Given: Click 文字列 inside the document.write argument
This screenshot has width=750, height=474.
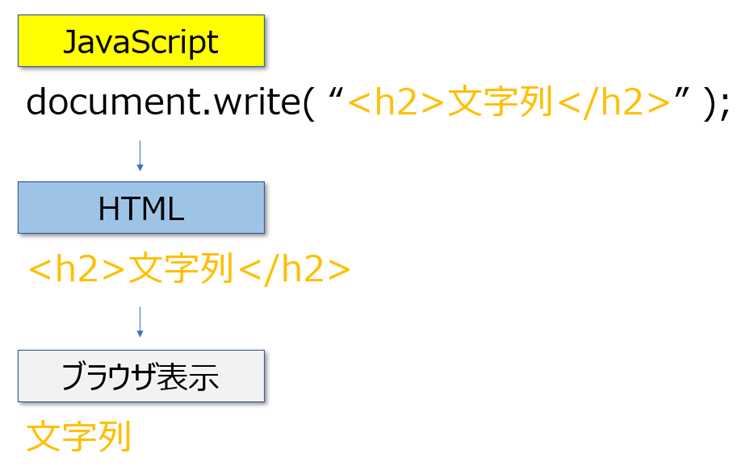Looking at the screenshot, I should 500,102.
